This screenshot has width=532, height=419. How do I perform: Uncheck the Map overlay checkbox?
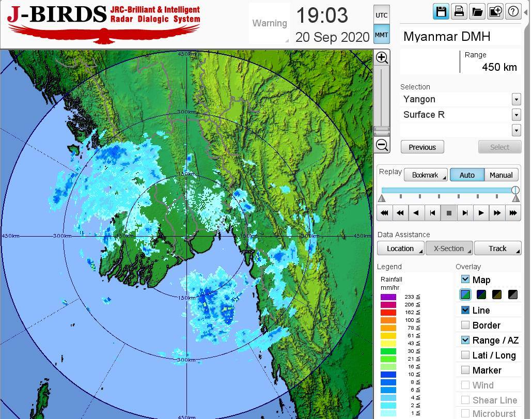pyautogui.click(x=465, y=280)
